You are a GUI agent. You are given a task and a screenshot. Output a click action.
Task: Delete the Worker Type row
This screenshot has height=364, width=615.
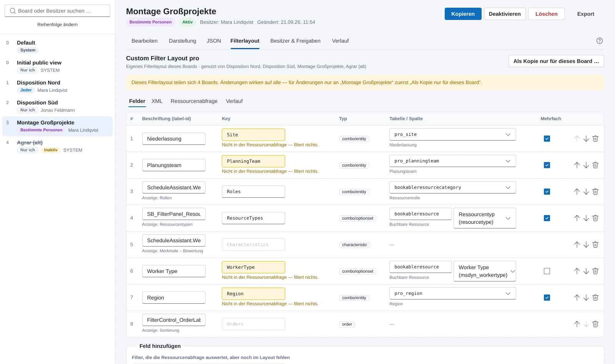(595, 271)
